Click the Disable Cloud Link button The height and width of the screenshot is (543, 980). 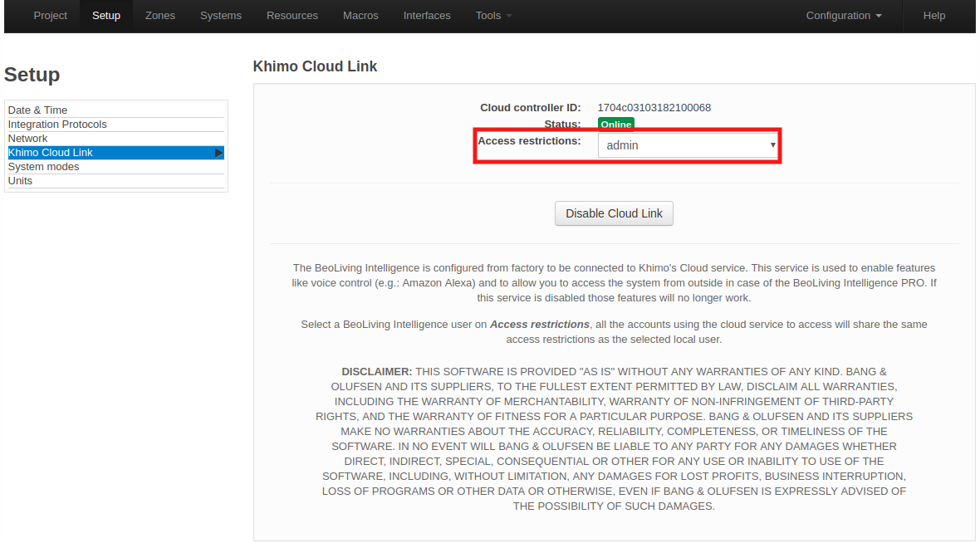614,213
